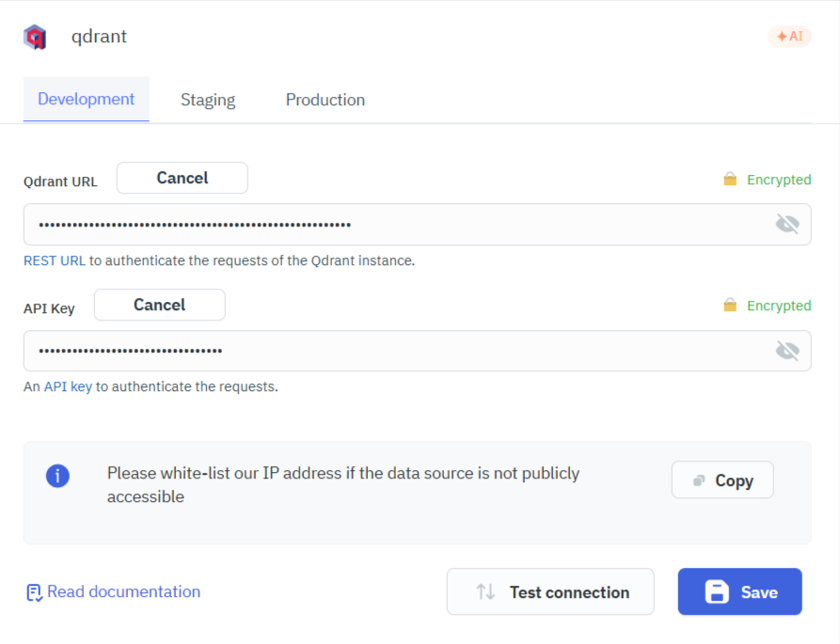Click the Encrypted label for Qdrant URL

[779, 180]
